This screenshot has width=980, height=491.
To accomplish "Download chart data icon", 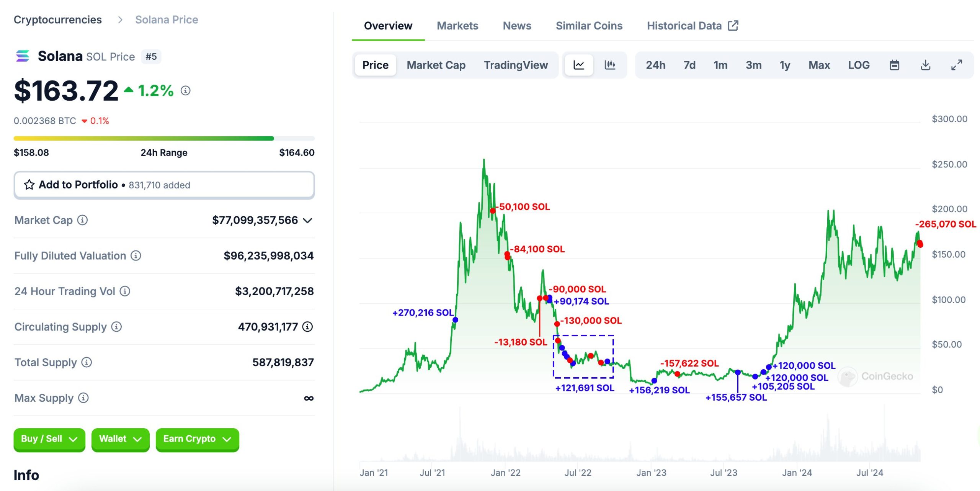I will [925, 65].
